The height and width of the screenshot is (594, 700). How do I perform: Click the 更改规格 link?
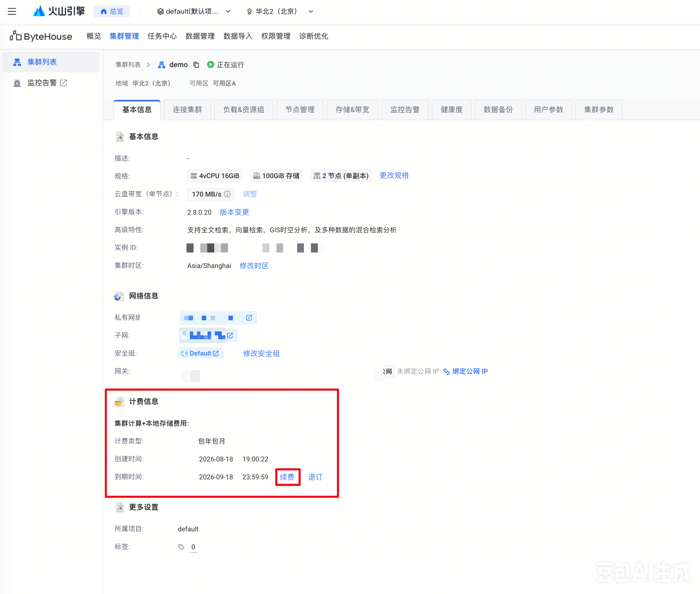(394, 176)
